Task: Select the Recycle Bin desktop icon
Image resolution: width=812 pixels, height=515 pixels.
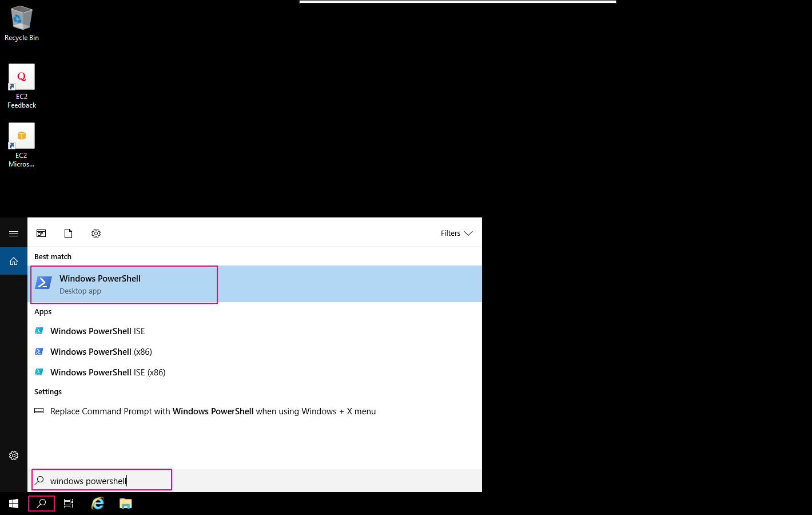Action: [22, 23]
